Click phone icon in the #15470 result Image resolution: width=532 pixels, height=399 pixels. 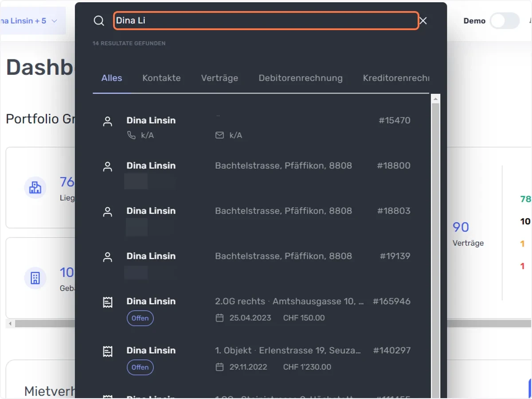131,135
